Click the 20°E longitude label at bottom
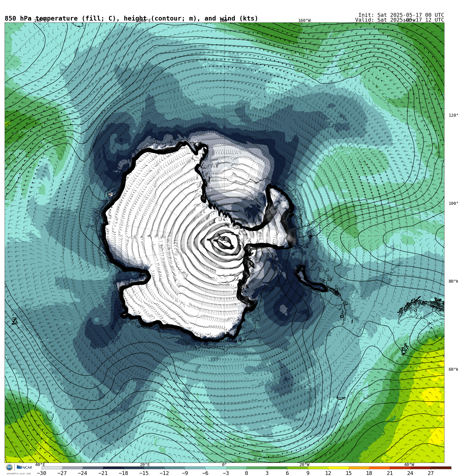The image size is (458, 476). point(145,465)
